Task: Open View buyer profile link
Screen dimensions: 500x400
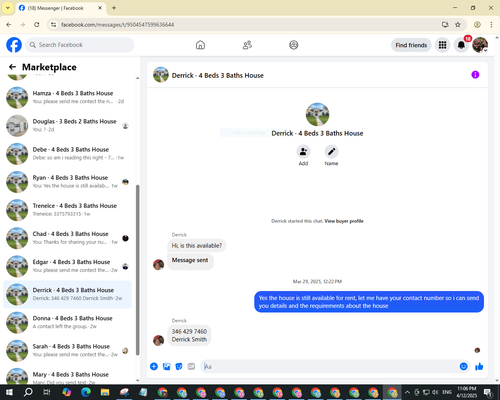Action: pos(344,221)
